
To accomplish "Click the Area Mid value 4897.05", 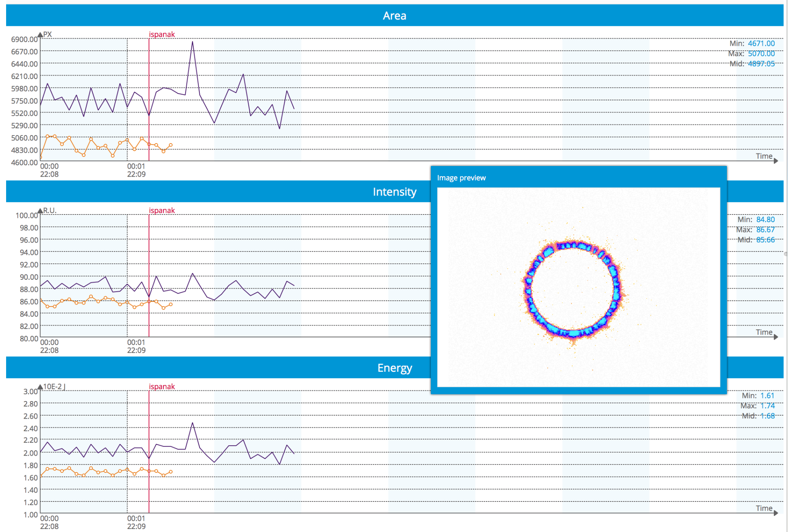I will 761,64.
